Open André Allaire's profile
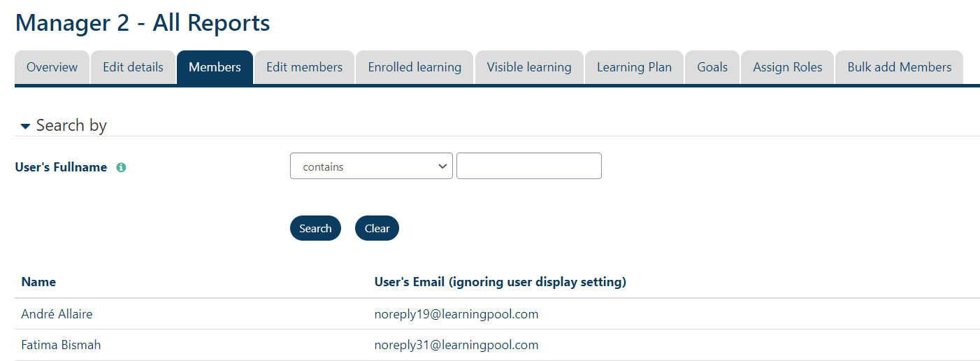The height and width of the screenshot is (361, 980). click(x=57, y=314)
